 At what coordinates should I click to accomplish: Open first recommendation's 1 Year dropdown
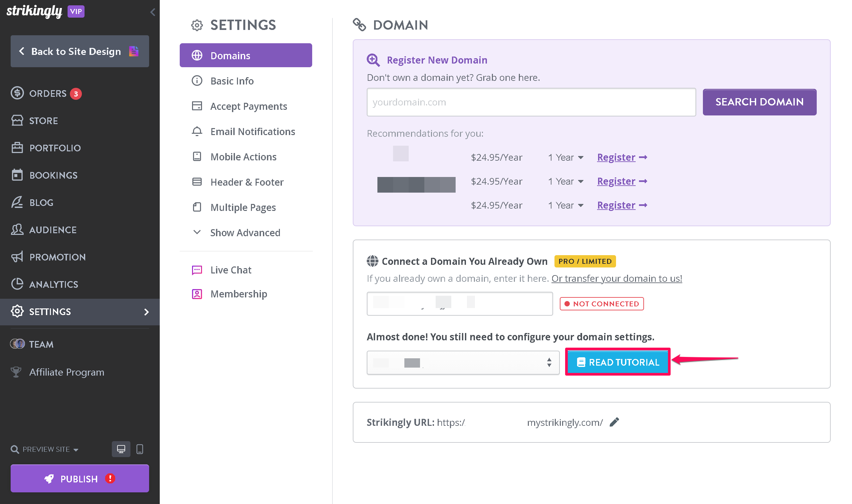pyautogui.click(x=566, y=157)
